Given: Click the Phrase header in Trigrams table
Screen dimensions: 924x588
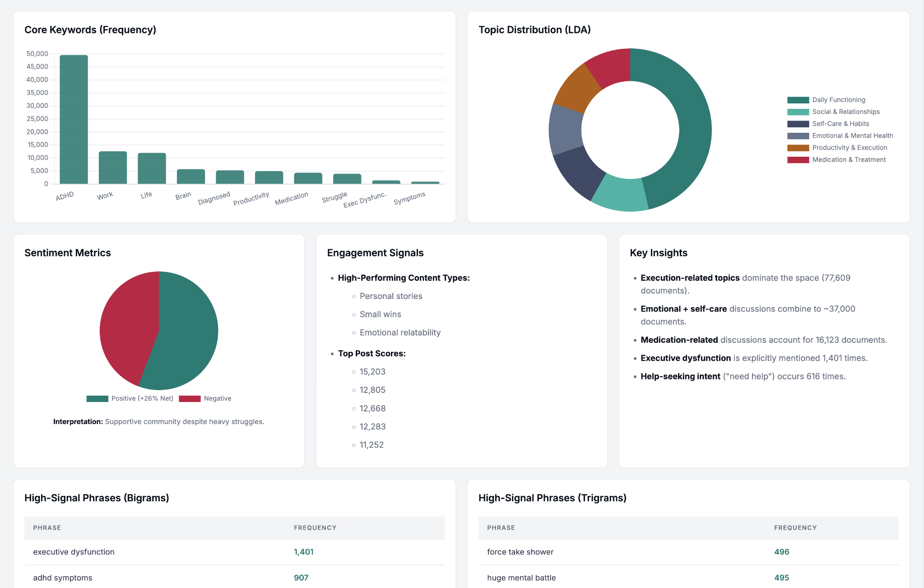Looking at the screenshot, I should (501, 527).
